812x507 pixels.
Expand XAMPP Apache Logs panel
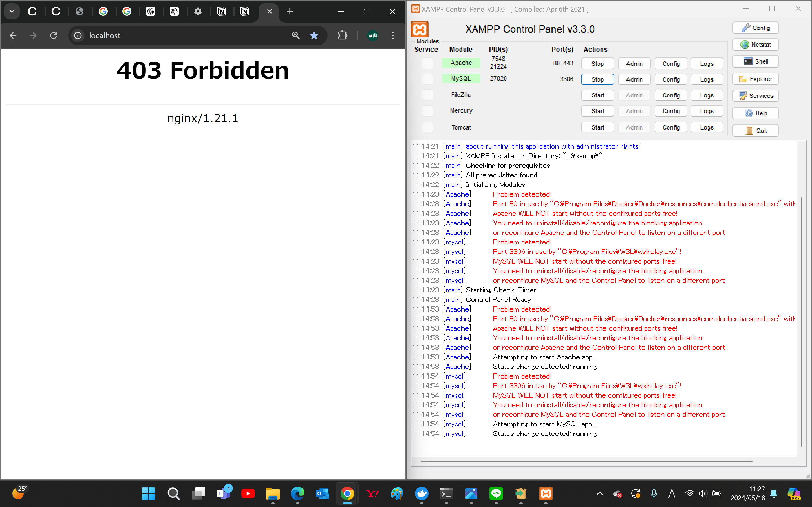[707, 63]
